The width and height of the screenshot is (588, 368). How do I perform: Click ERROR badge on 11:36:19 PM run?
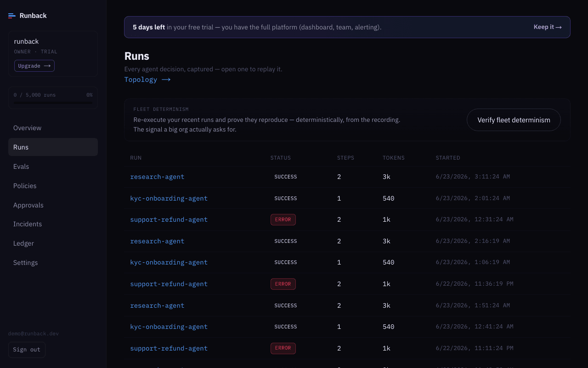[x=283, y=284]
